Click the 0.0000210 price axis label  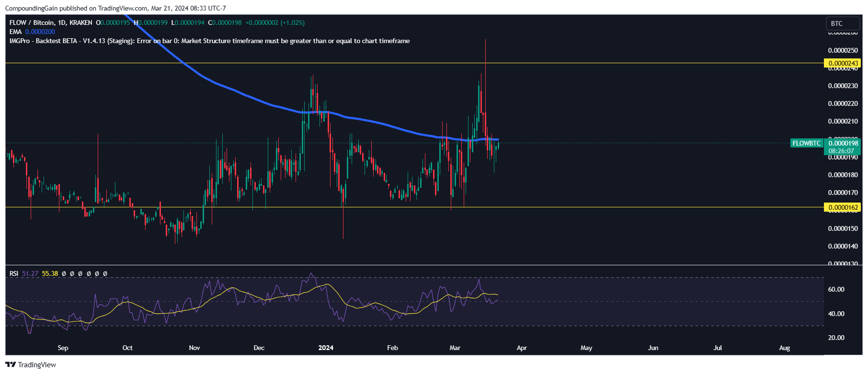click(843, 121)
